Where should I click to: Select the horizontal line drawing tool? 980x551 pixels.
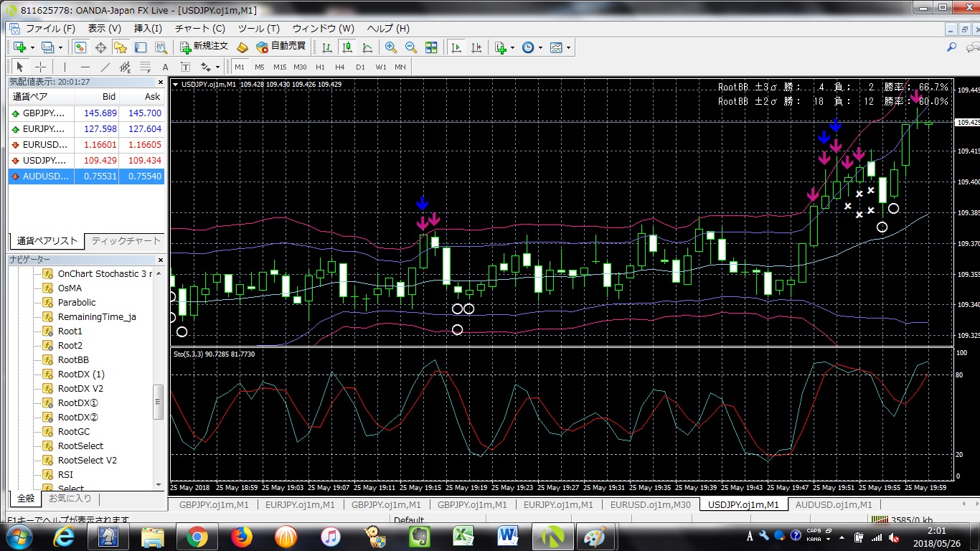tap(84, 67)
